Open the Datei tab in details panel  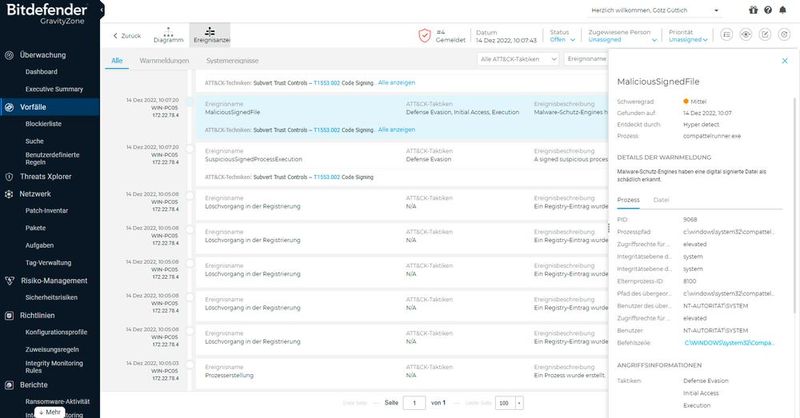coord(661,200)
